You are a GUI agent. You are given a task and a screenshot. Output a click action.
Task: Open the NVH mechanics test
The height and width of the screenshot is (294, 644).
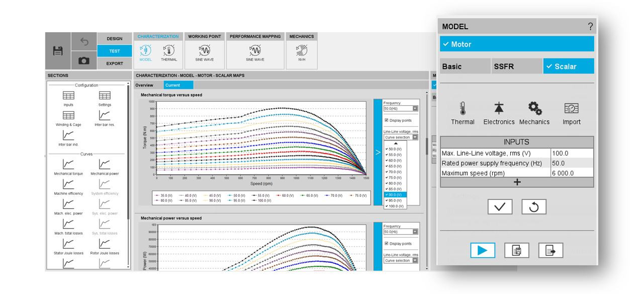coord(302,51)
